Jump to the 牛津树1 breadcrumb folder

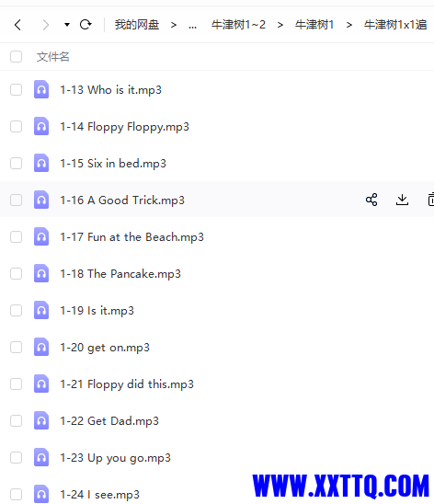click(314, 25)
